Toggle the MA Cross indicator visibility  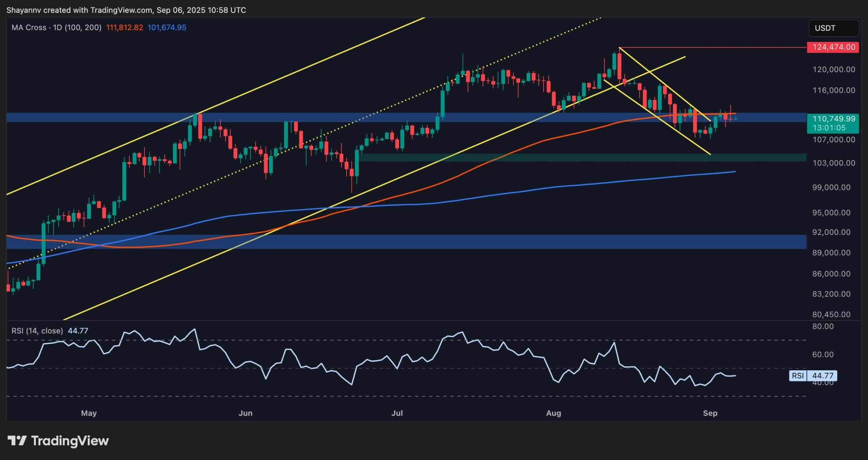click(29, 27)
